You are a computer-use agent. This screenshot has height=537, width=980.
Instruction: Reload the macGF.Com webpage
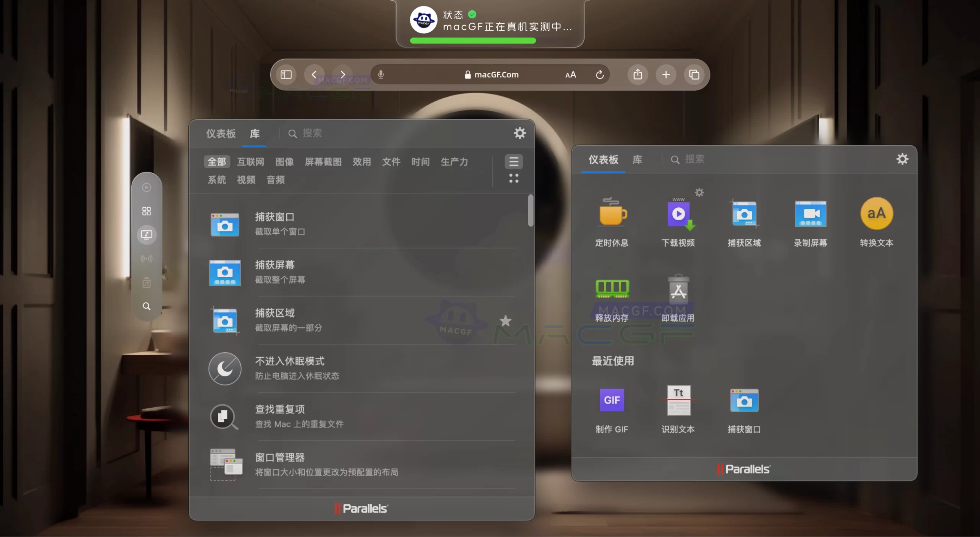599,75
